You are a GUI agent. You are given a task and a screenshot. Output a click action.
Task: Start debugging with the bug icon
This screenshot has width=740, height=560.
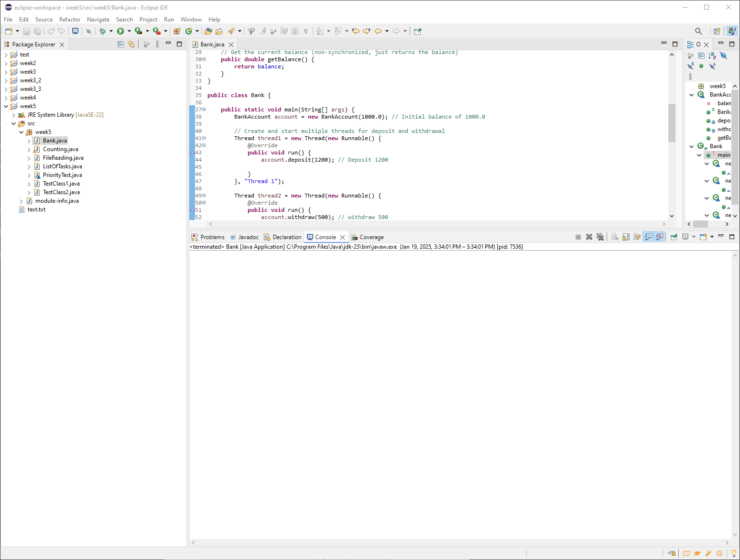click(102, 31)
